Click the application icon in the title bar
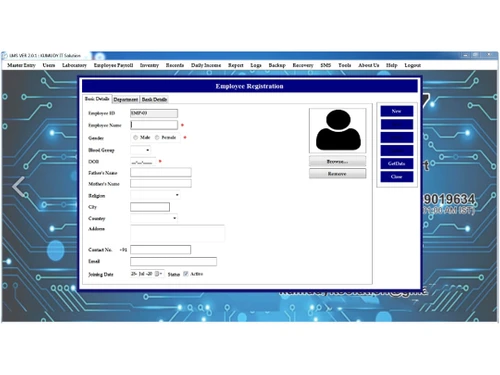Image resolution: width=500 pixels, height=375 pixels. [x=5, y=55]
